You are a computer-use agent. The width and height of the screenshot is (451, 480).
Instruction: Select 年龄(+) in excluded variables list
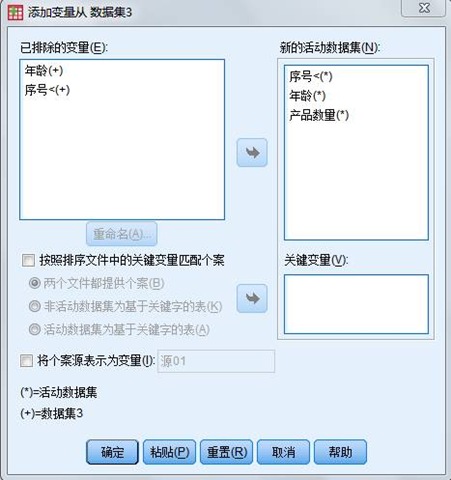pos(44,70)
